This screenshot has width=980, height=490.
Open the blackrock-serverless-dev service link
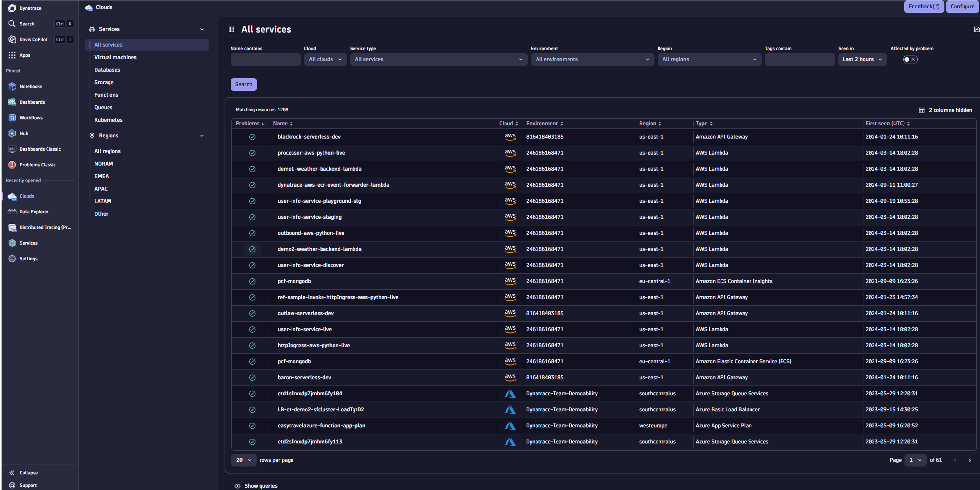pyautogui.click(x=309, y=137)
